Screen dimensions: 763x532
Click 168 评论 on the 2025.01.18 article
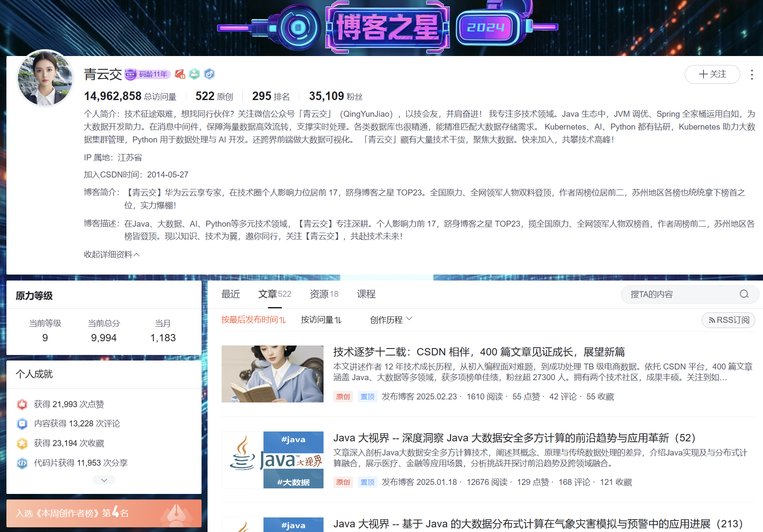(x=574, y=482)
